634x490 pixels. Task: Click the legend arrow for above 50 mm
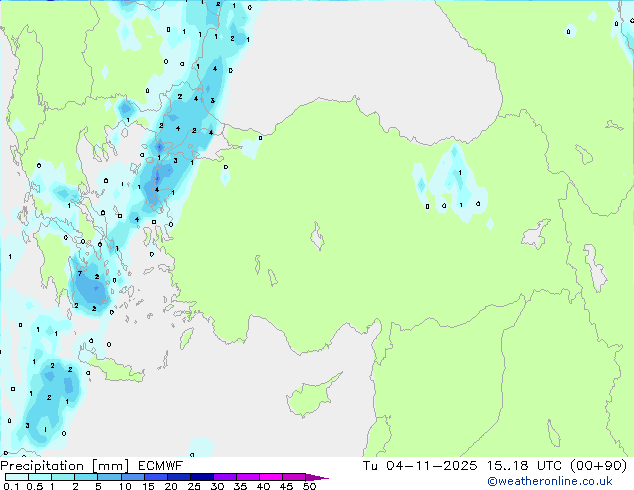317,477
